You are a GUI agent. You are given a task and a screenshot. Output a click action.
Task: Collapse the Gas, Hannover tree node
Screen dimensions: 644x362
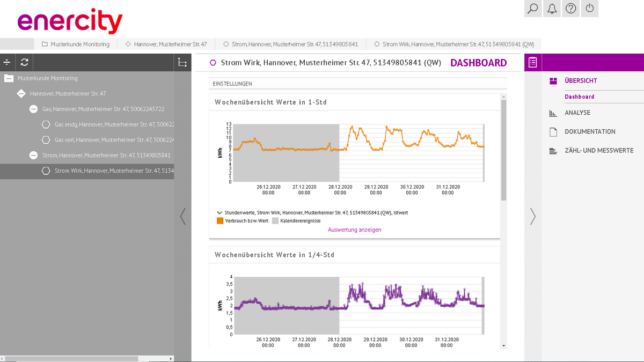[33, 109]
